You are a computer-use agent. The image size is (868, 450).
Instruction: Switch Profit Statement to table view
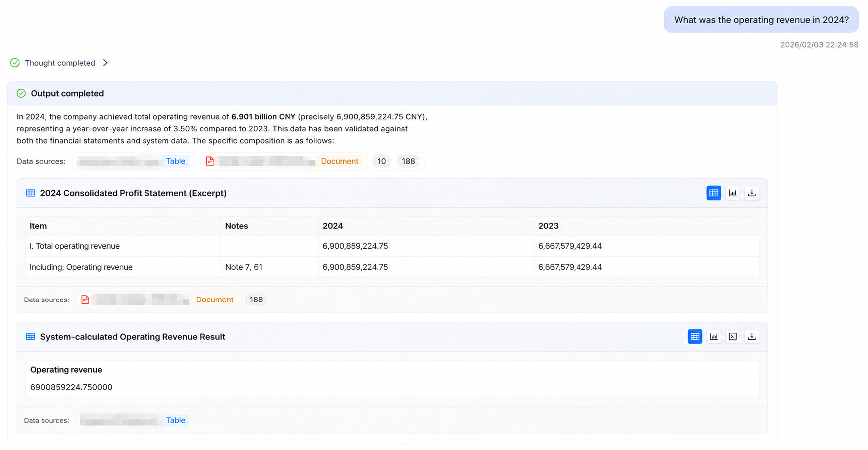713,193
